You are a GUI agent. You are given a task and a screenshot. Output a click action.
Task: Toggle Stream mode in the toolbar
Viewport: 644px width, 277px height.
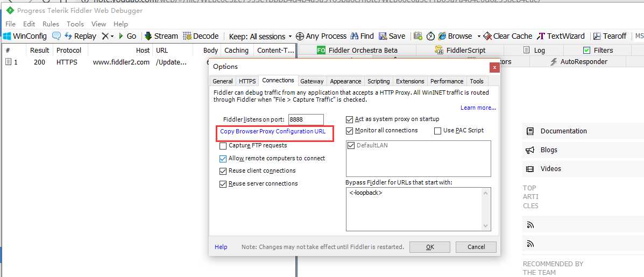point(161,36)
